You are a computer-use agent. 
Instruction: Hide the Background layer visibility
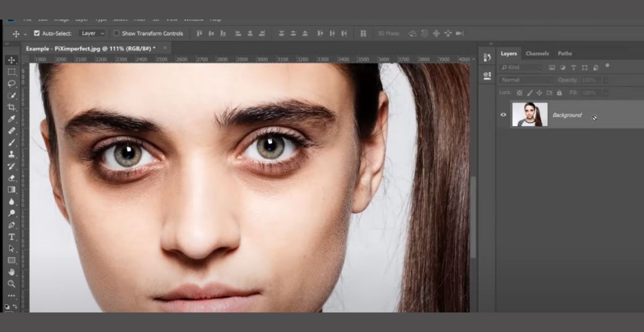(x=503, y=114)
